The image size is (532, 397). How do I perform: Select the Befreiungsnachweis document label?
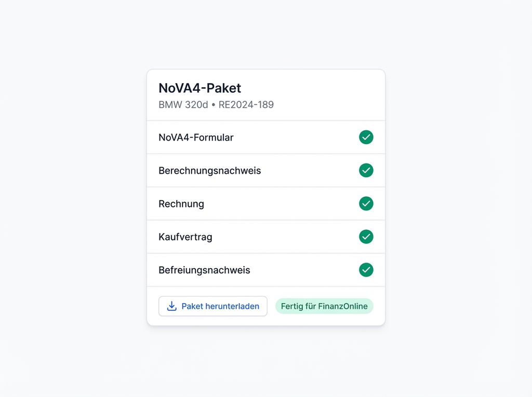point(204,270)
